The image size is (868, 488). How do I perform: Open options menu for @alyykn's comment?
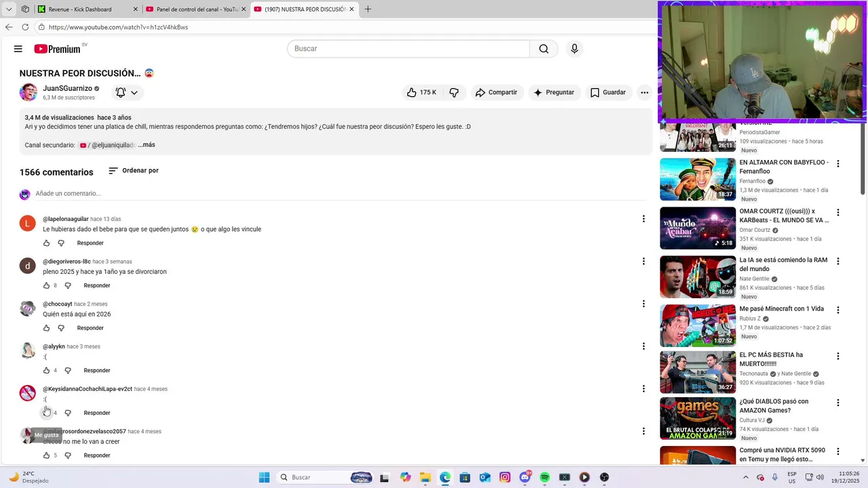coord(644,346)
